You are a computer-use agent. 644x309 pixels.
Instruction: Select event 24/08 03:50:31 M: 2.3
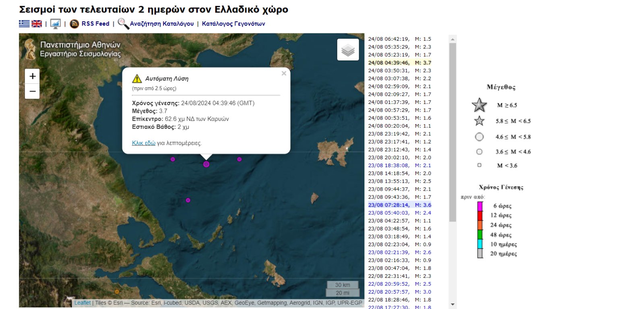400,71
